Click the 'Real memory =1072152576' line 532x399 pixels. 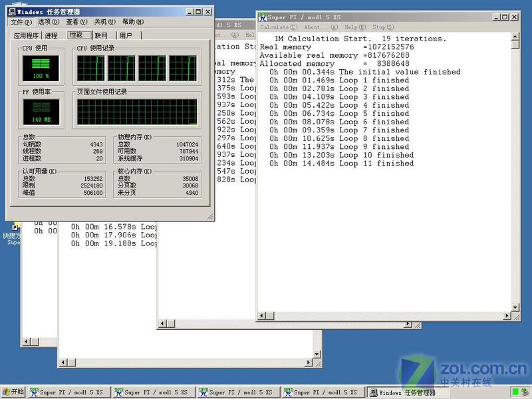(337, 47)
